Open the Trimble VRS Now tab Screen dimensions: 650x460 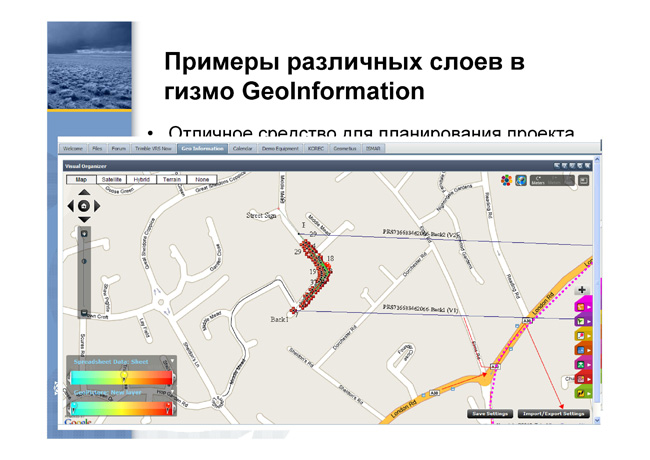tap(153, 148)
